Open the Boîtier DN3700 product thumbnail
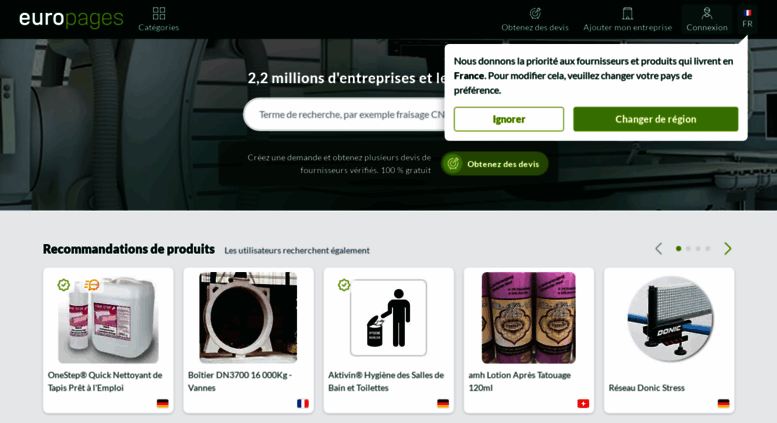 click(248, 317)
